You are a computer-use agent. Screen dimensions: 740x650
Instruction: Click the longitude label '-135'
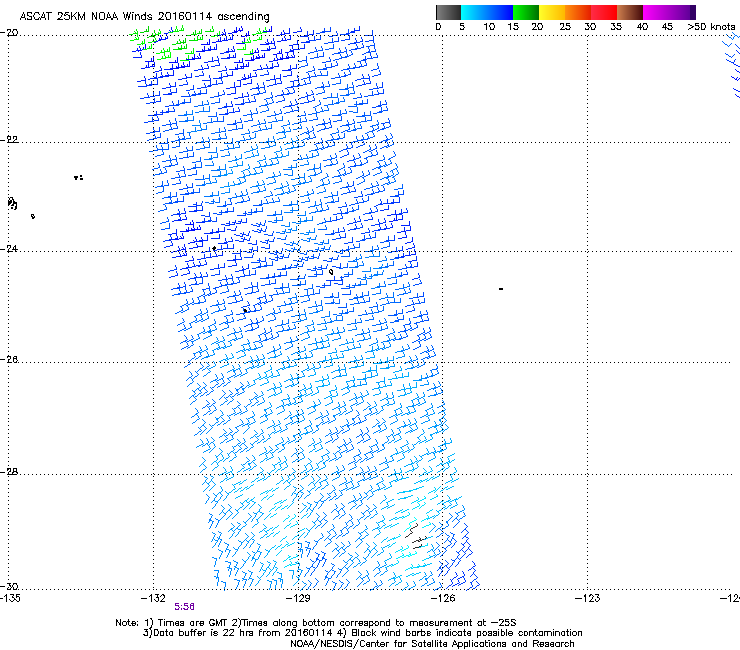(10, 599)
